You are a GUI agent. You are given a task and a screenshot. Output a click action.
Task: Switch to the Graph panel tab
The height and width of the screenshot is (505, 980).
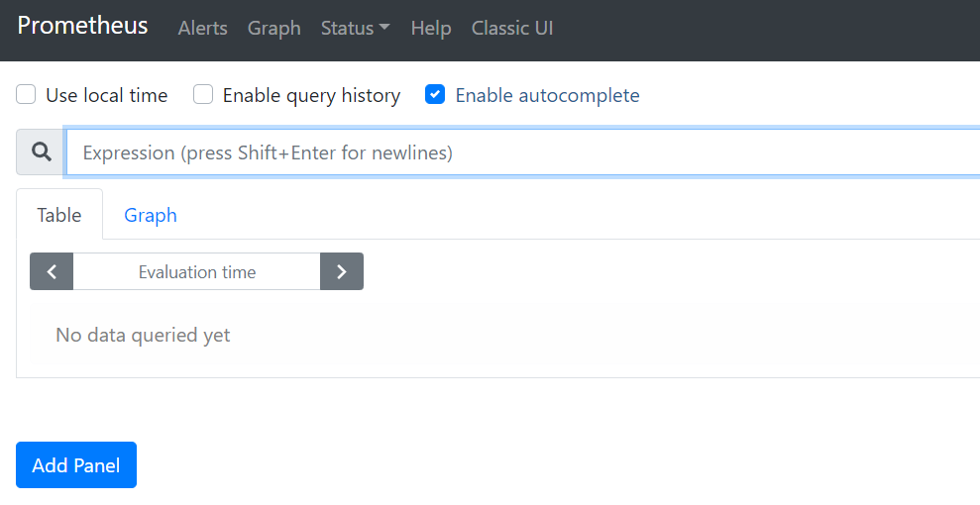click(x=151, y=215)
